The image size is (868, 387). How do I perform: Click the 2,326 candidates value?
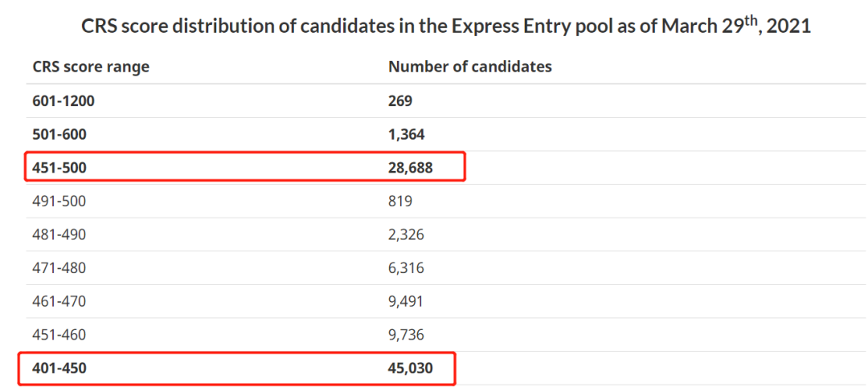click(x=407, y=234)
